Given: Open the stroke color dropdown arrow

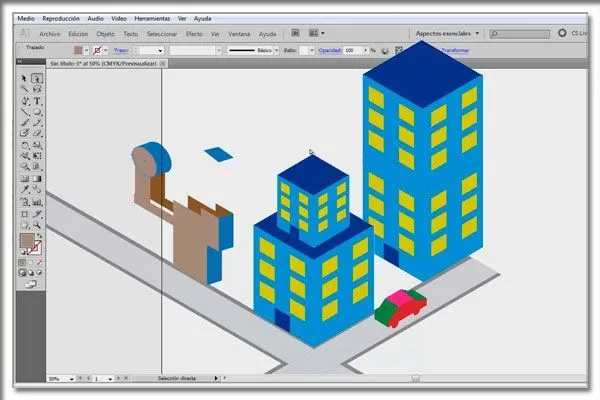Looking at the screenshot, I should [x=106, y=50].
